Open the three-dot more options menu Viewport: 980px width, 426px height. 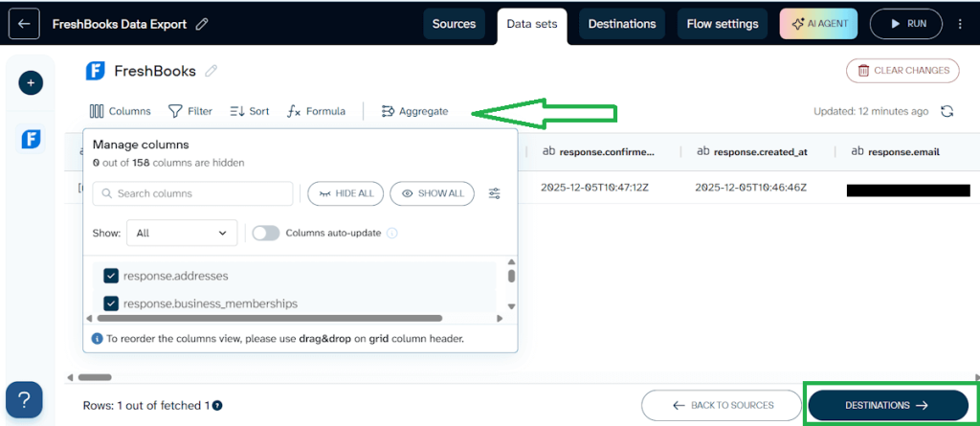(961, 24)
